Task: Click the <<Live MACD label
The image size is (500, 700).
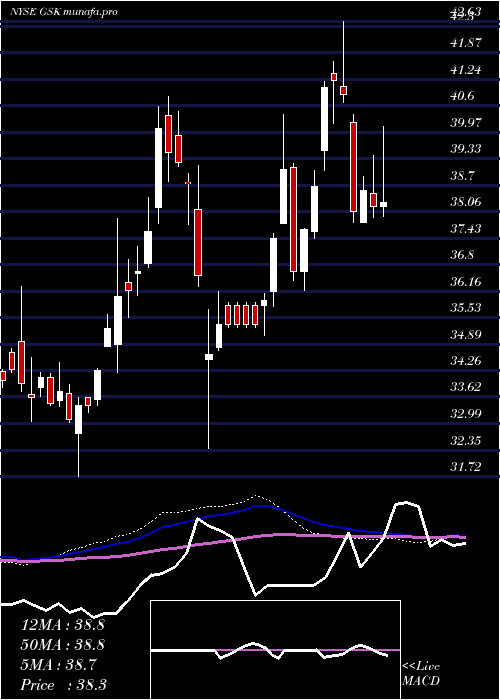Action: (421, 674)
